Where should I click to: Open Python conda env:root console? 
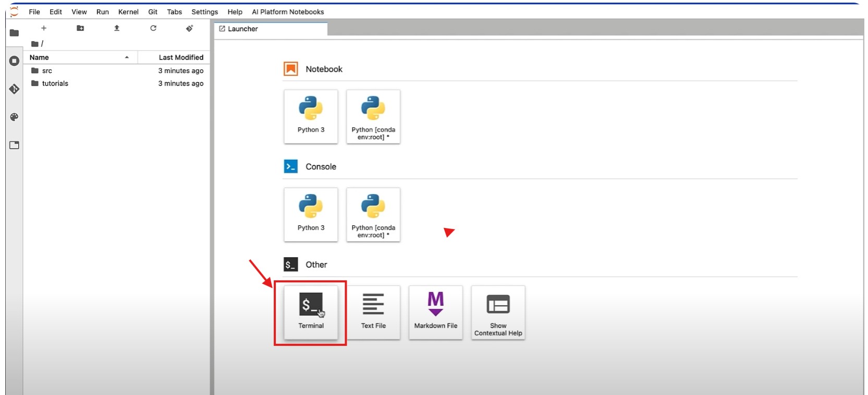373,214
